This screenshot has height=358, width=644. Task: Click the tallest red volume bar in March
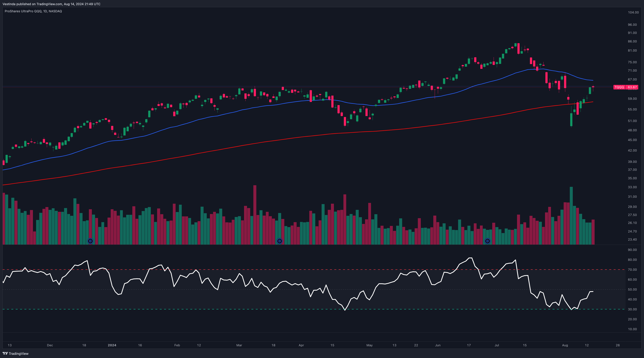point(255,215)
